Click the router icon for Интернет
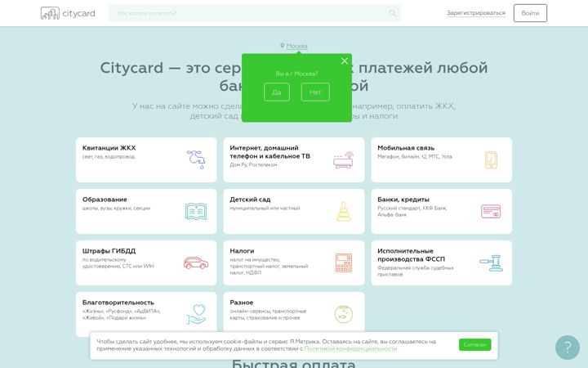Viewport: 588px width, 368px height. [x=344, y=160]
